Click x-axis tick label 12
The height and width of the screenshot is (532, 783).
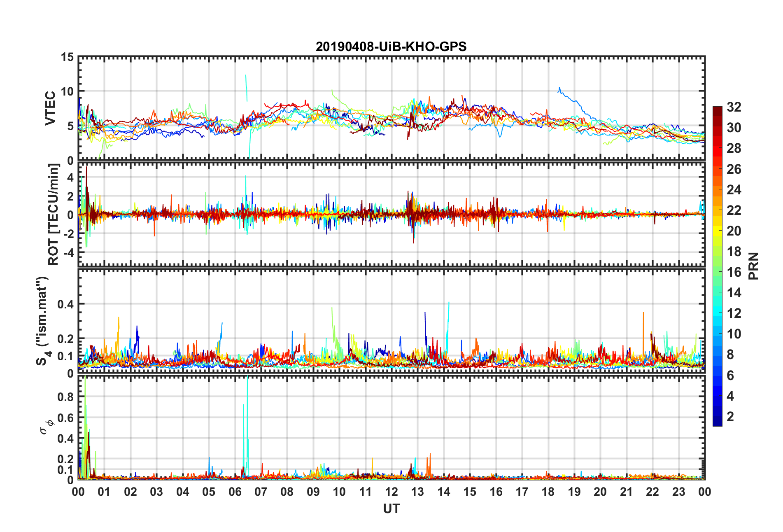click(x=391, y=492)
